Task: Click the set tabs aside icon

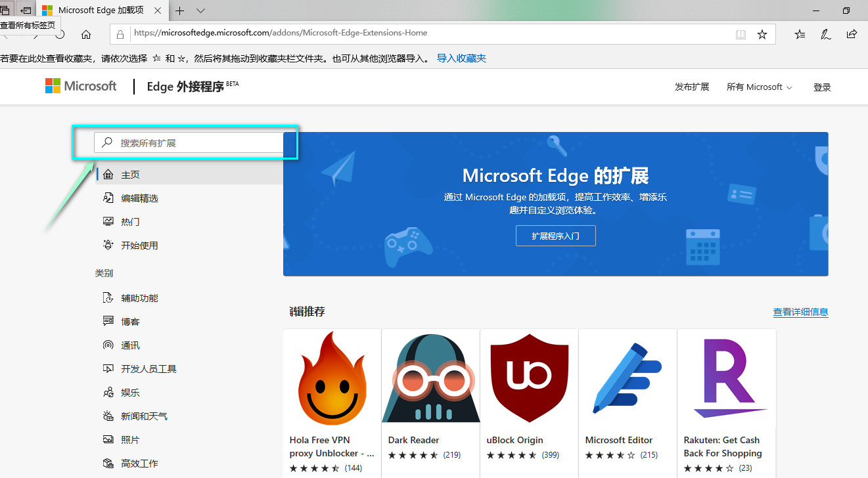Action: [x=26, y=11]
